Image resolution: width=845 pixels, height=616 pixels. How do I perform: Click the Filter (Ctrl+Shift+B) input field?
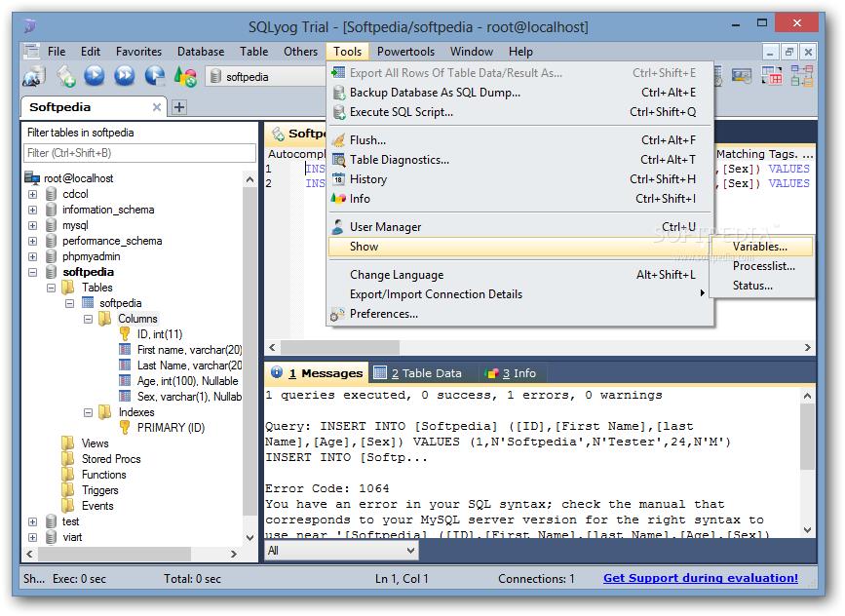[139, 153]
